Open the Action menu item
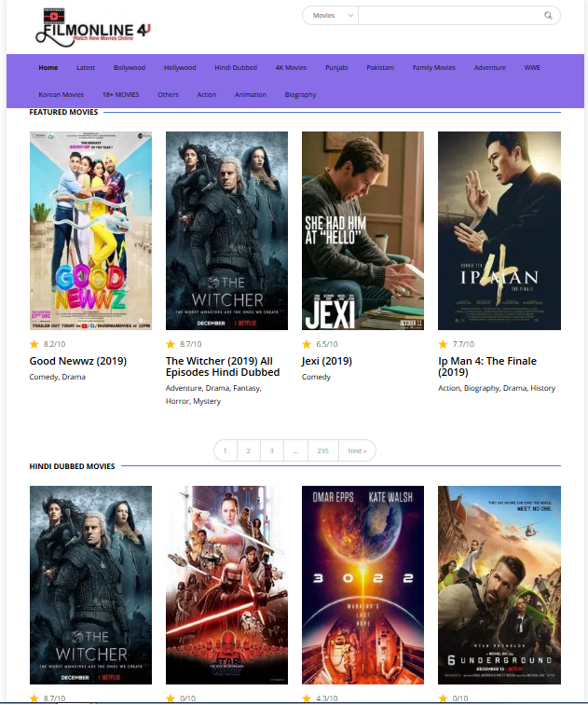588x705 pixels. point(207,94)
